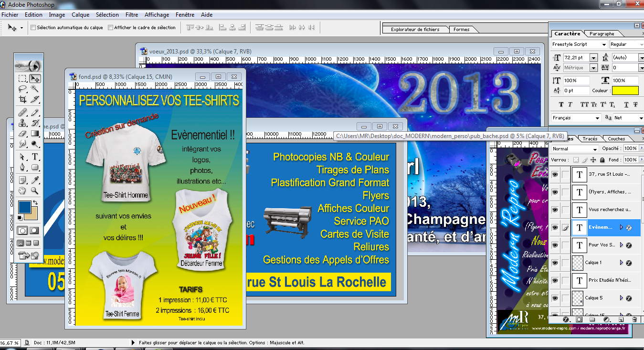Image resolution: width=644 pixels, height=350 pixels.
Task: Expand effects of the 'Calque 1' layer
Action: pos(622,263)
